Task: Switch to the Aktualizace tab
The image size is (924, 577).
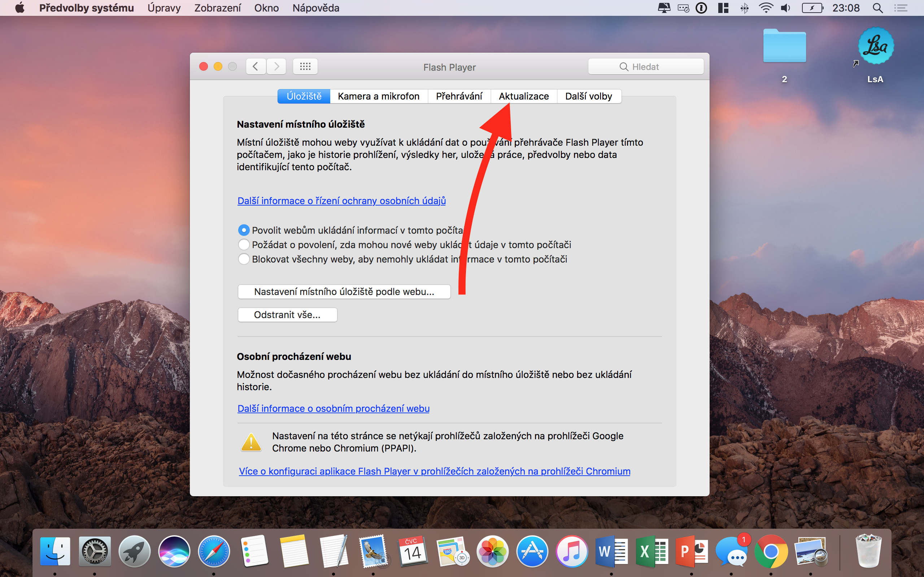Action: pos(523,96)
